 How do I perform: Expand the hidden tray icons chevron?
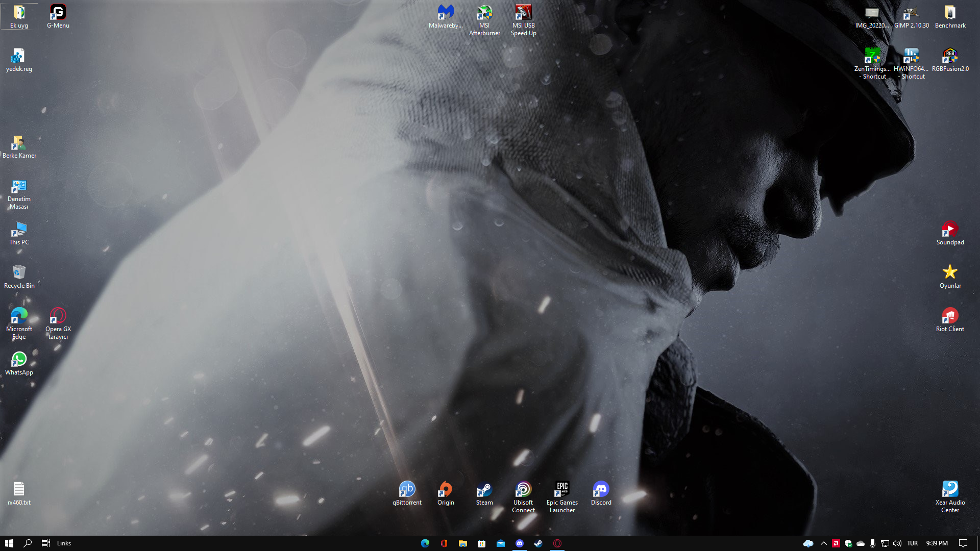[823, 543]
